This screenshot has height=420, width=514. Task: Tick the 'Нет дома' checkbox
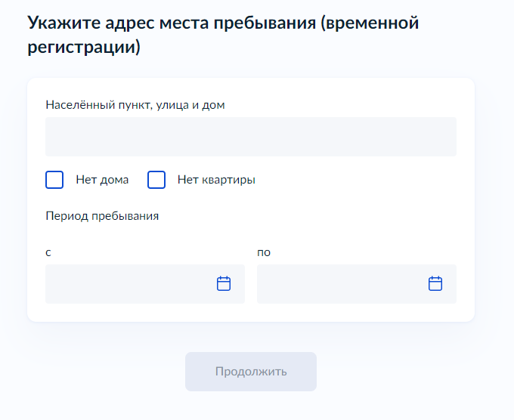(54, 180)
